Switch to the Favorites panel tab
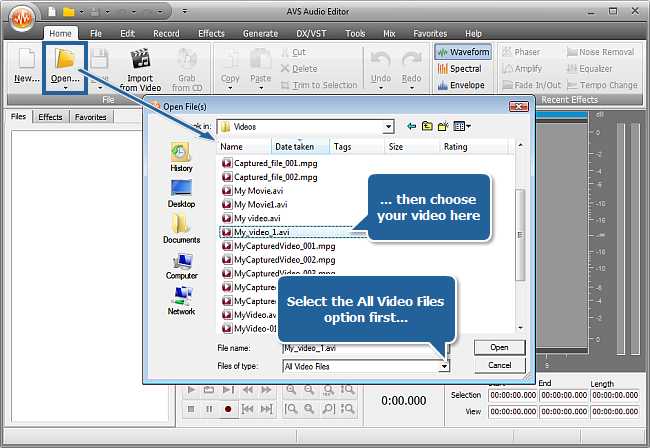Viewport: 650px width, 448px height. coord(90,117)
